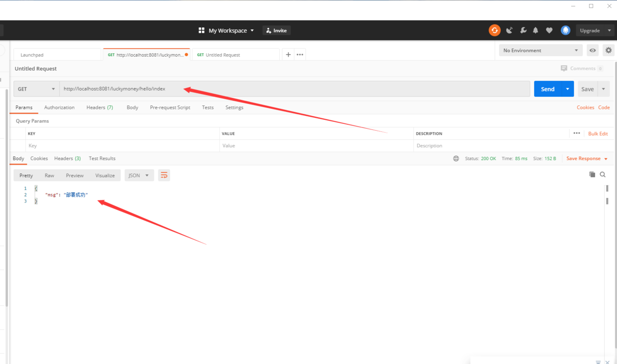The height and width of the screenshot is (364, 617).
Task: Expand the Send button arrow options
Action: tap(567, 89)
